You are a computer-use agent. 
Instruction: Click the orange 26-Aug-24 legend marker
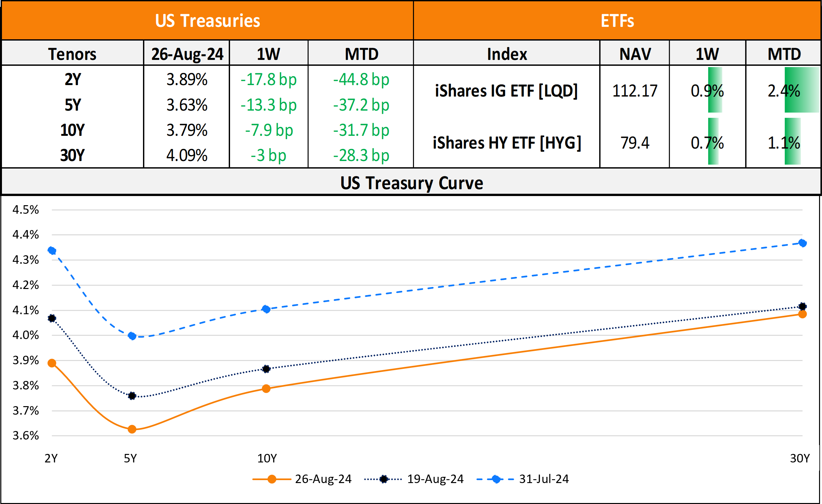tap(272, 479)
